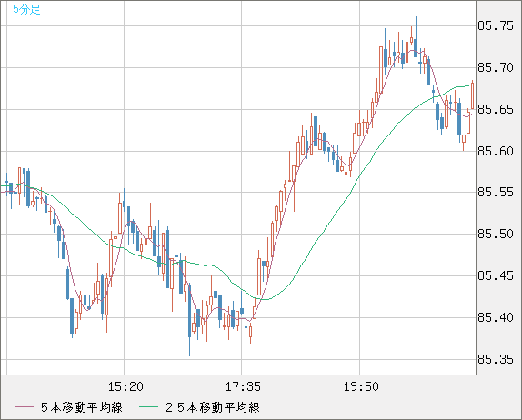Click the purple 5-period average legend line
The height and width of the screenshot is (420, 522).
tap(24, 407)
